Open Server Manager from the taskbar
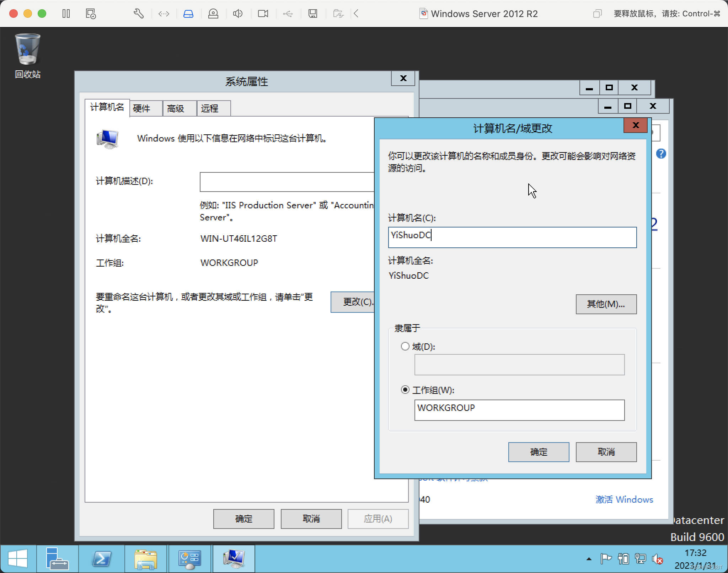Viewport: 728px width, 573px height. [x=57, y=559]
